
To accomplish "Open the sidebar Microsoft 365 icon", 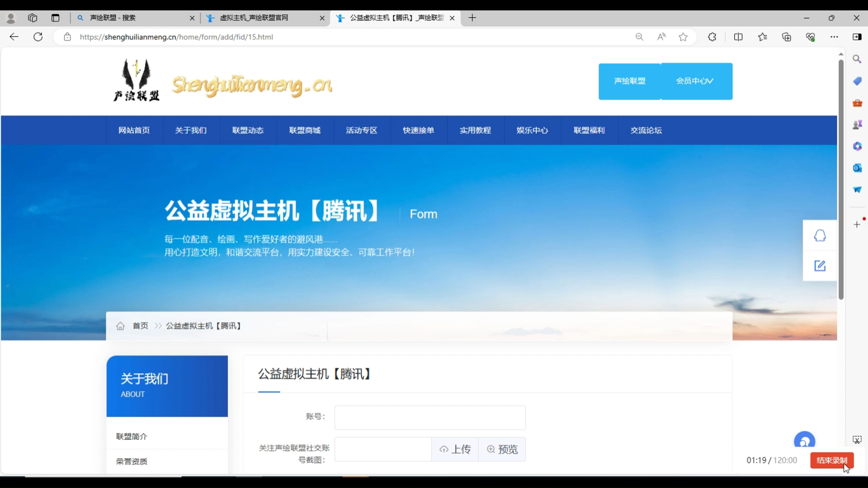I will tap(857, 146).
